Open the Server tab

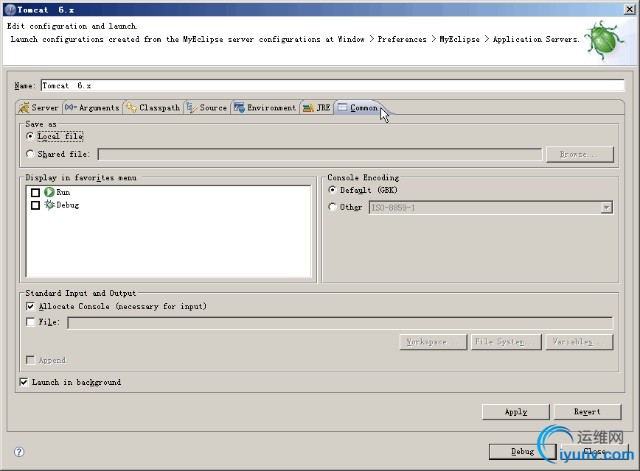[x=39, y=108]
